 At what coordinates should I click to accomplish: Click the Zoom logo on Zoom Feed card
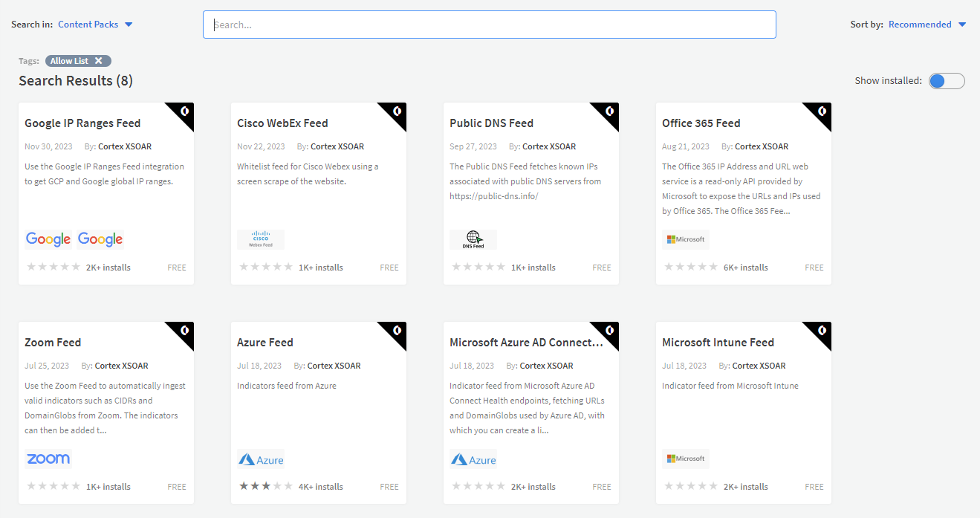click(48, 459)
